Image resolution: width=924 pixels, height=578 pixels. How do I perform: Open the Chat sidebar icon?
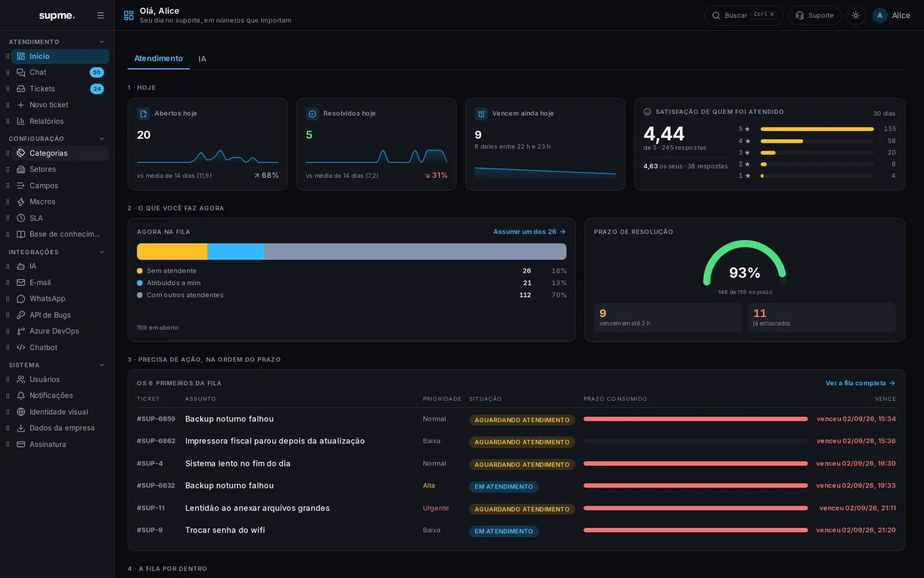pos(21,72)
